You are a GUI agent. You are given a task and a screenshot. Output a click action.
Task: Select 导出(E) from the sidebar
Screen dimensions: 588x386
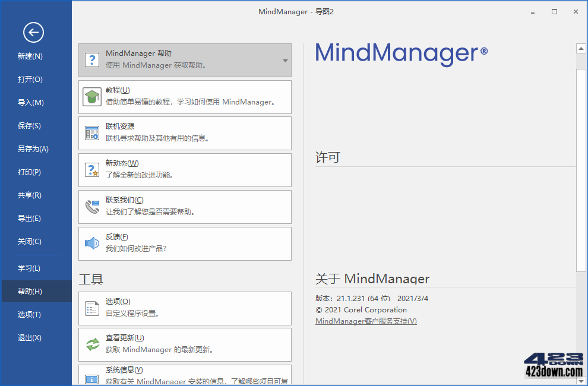pyautogui.click(x=28, y=218)
